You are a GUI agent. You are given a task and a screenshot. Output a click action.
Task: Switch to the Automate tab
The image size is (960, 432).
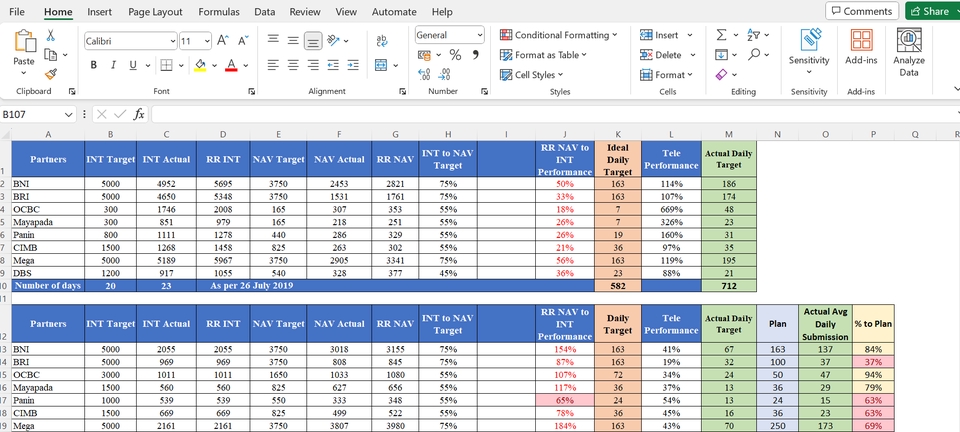(x=394, y=12)
